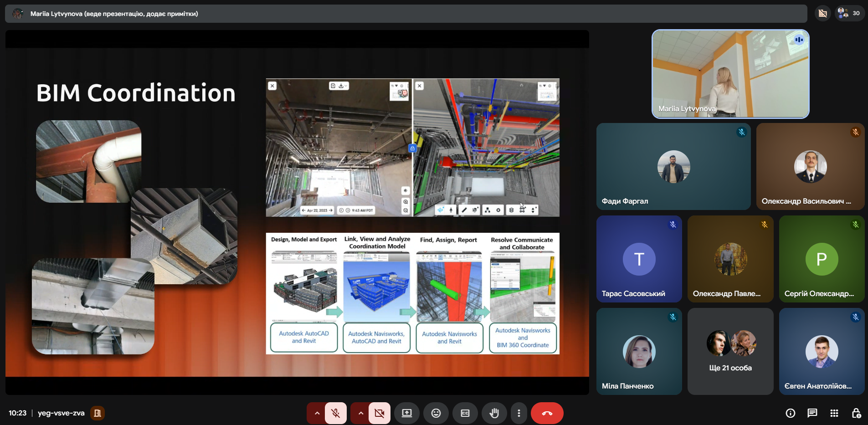This screenshot has width=868, height=425.
Task: Raise your hand
Action: (494, 413)
